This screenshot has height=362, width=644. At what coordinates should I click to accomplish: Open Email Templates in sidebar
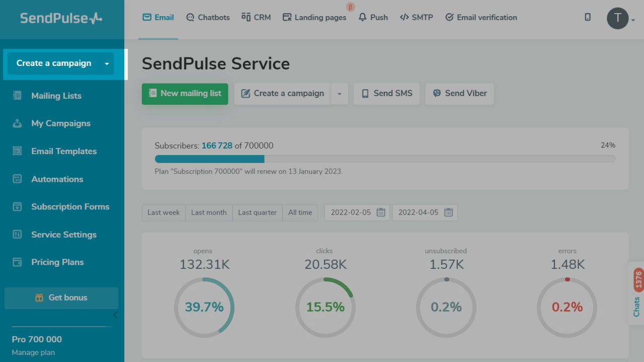64,151
